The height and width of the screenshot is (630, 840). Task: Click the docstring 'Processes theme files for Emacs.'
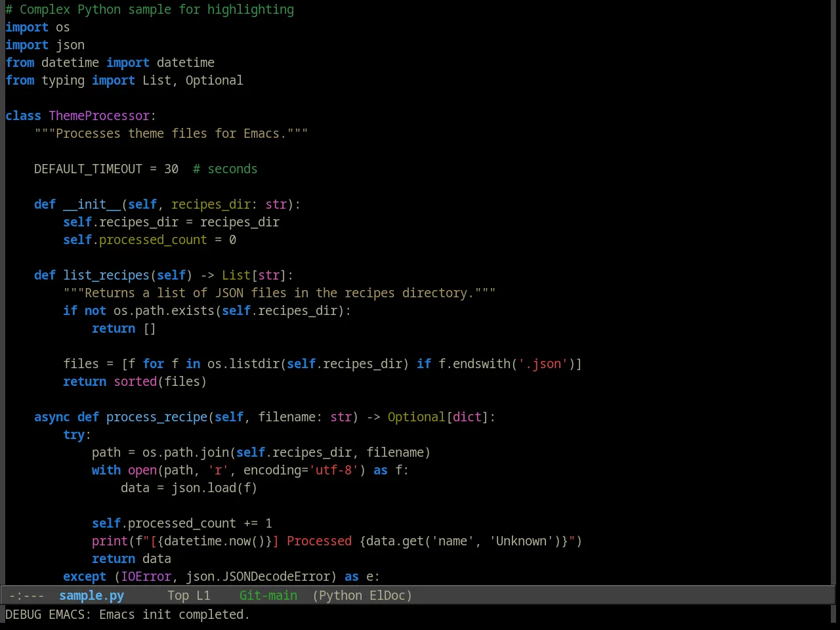click(171, 134)
